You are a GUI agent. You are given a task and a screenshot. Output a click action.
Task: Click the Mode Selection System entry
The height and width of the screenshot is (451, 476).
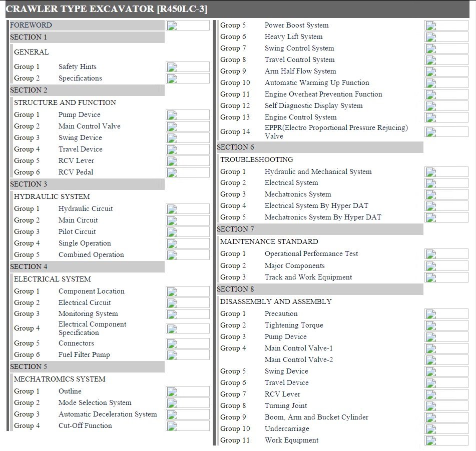(x=95, y=403)
